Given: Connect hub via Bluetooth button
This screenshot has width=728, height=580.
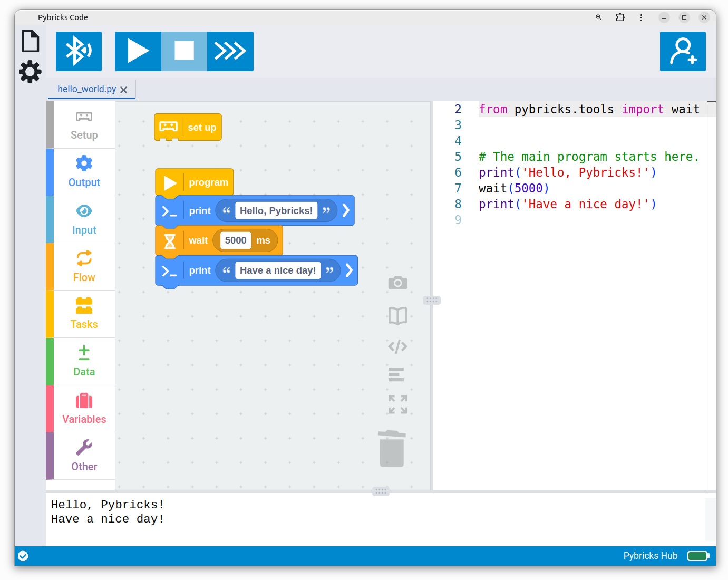Looking at the screenshot, I should 79,51.
